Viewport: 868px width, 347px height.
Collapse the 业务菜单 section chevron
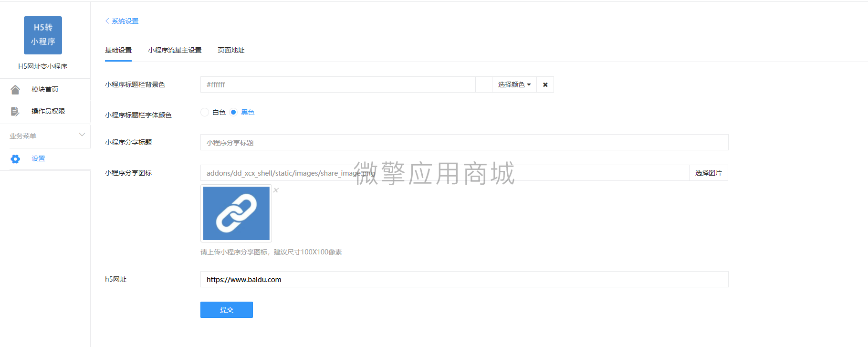[x=82, y=135]
